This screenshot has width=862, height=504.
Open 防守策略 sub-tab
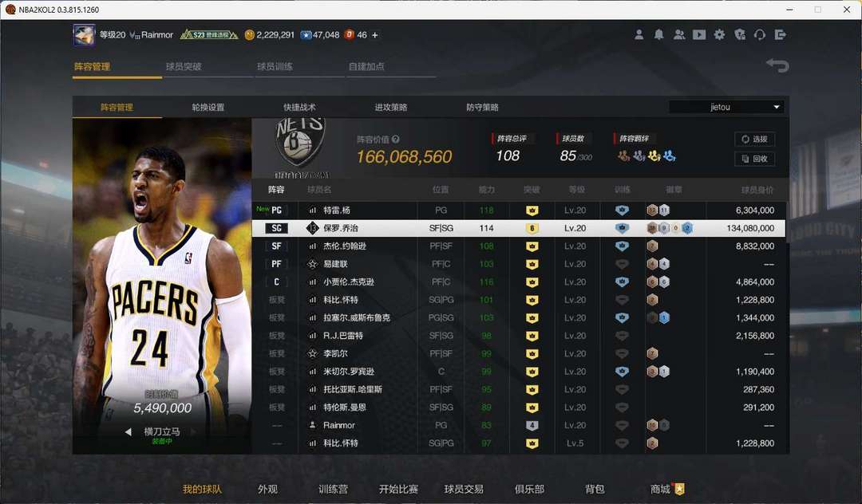482,107
